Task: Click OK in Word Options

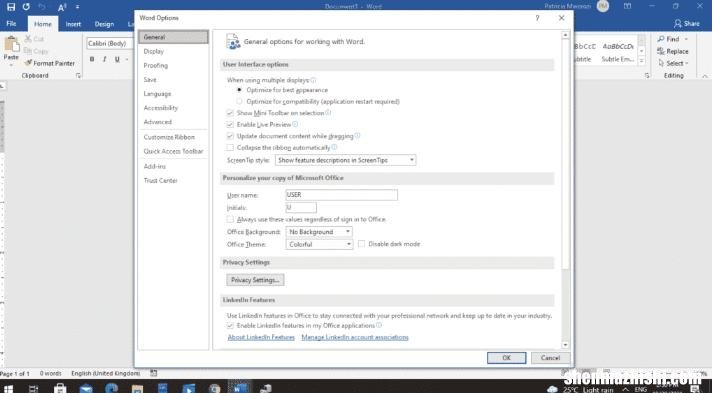Action: pos(506,358)
